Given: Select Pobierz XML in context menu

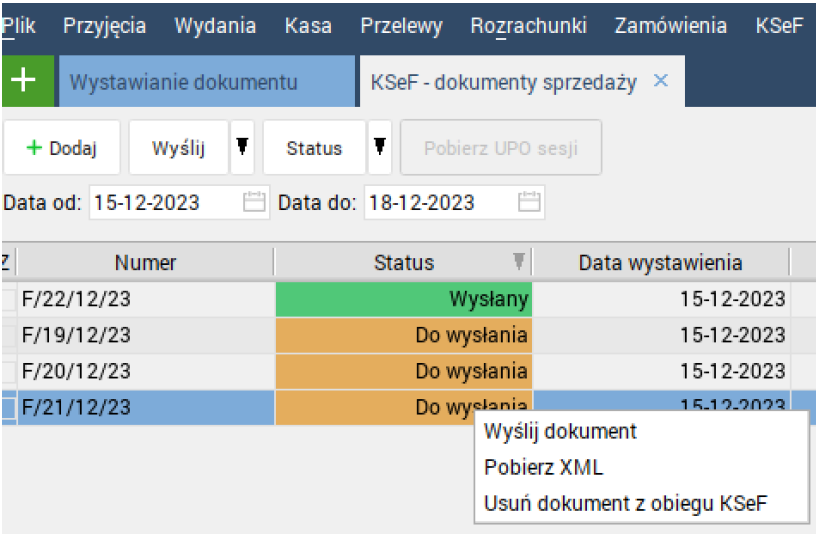Looking at the screenshot, I should pyautogui.click(x=543, y=467).
